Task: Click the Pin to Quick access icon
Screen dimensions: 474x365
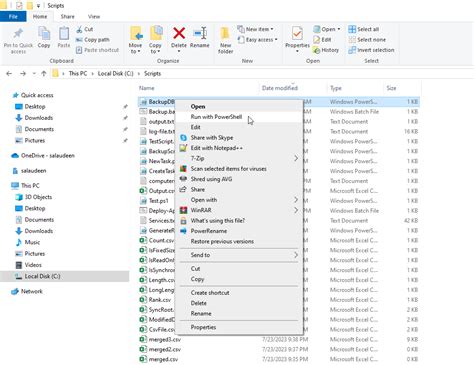Action: 18,34
